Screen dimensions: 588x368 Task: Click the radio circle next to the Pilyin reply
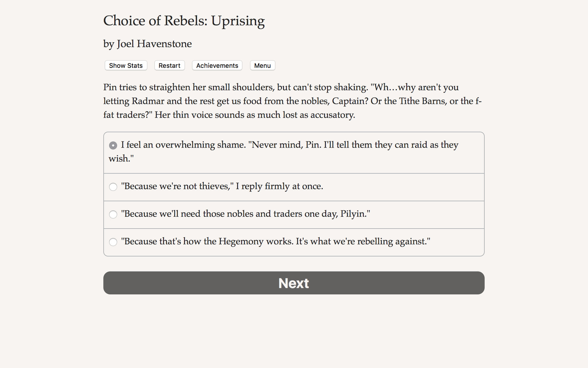coord(113,215)
